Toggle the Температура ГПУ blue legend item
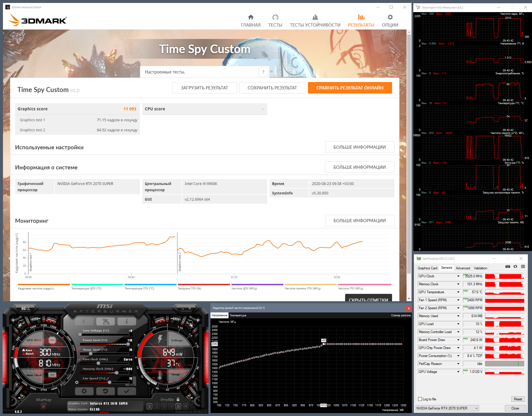This screenshot has height=416, width=532. (x=150, y=287)
